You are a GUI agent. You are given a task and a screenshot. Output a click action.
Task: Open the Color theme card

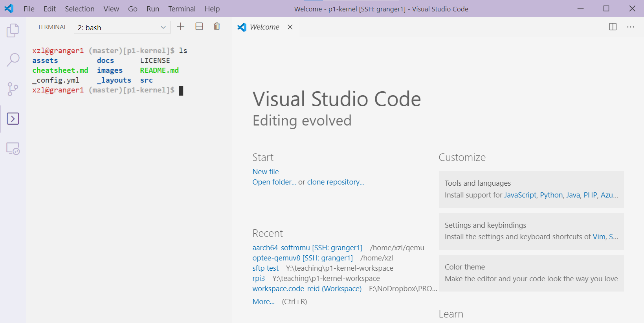coord(531,273)
